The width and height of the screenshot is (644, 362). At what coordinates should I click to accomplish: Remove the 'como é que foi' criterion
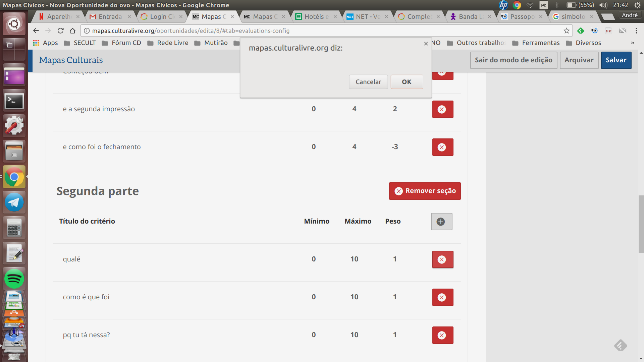(x=442, y=297)
